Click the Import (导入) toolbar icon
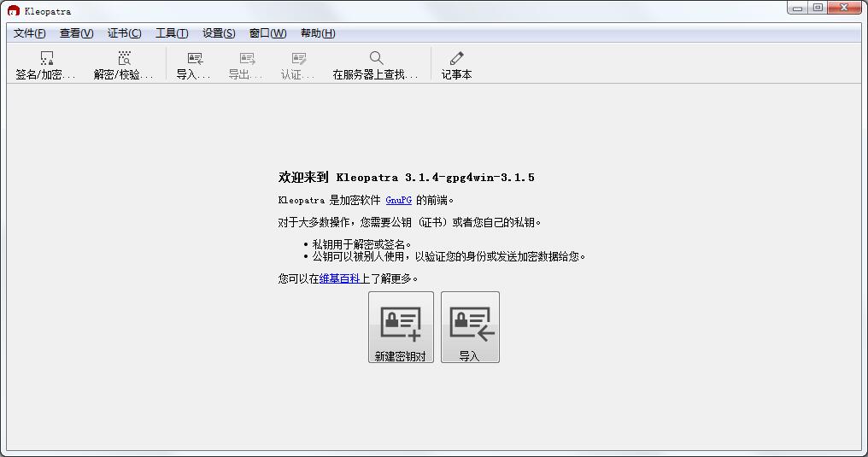868x457 pixels. click(195, 58)
